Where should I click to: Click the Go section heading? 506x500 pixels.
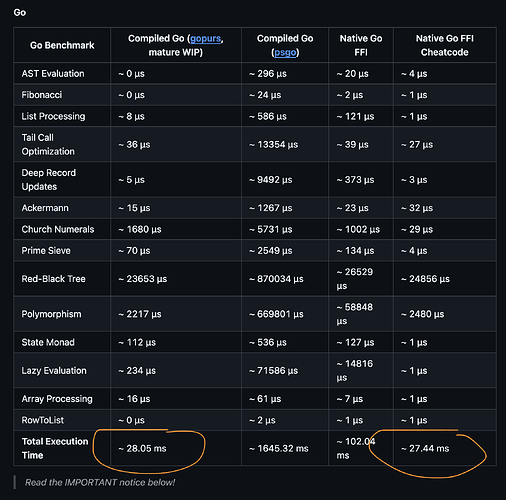20,13
